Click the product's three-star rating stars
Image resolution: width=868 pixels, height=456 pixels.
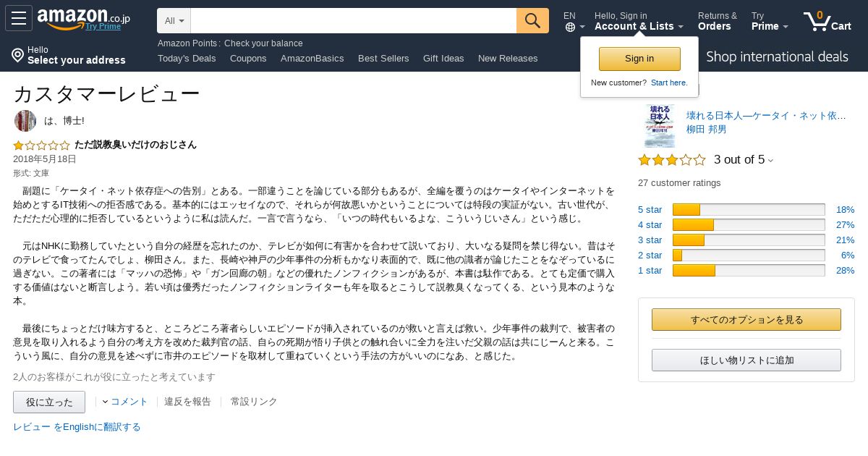click(671, 160)
